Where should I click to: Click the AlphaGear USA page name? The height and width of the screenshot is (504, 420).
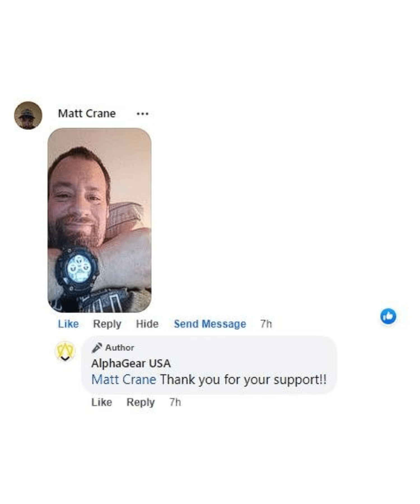point(131,363)
